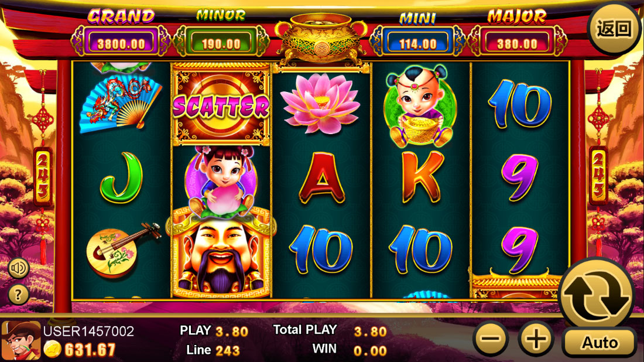The image size is (644, 362).
Task: Decrease bet with the minus button
Action: click(491, 339)
